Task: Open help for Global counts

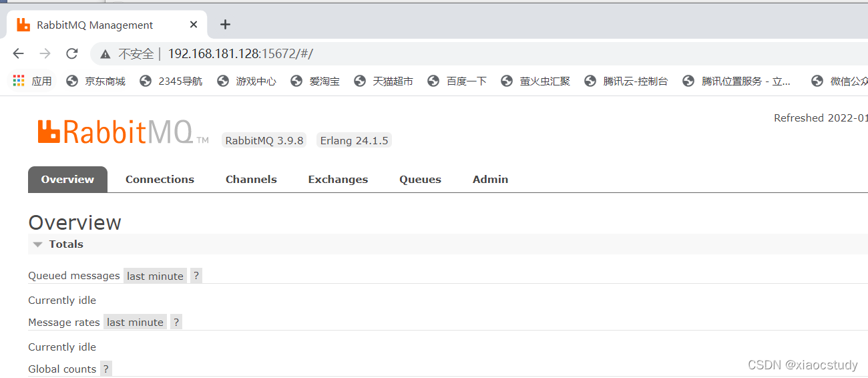Action: click(105, 369)
